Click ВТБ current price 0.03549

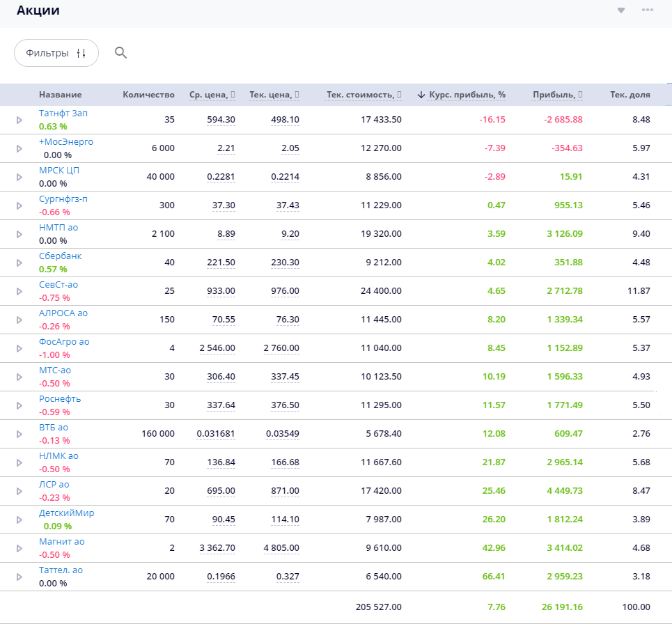pos(283,434)
